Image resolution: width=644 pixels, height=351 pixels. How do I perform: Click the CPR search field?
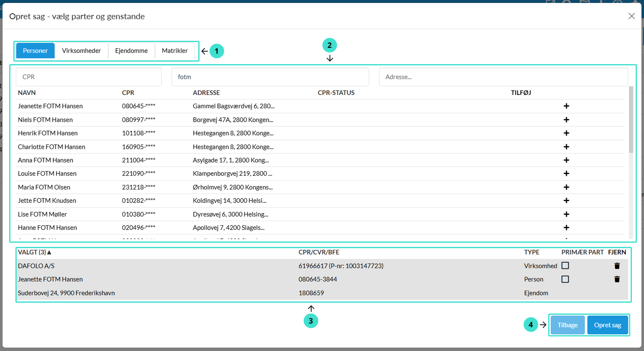click(x=88, y=77)
